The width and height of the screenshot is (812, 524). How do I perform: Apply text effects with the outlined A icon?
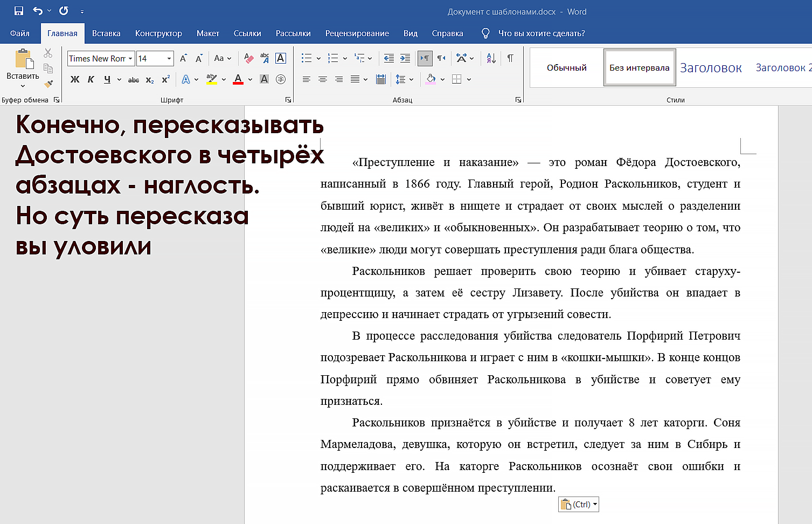point(186,79)
